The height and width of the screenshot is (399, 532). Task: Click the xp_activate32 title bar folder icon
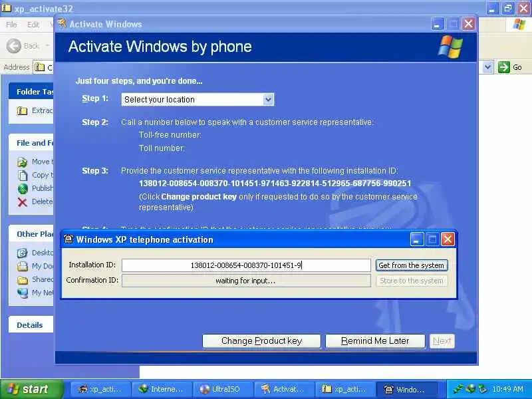6,7
